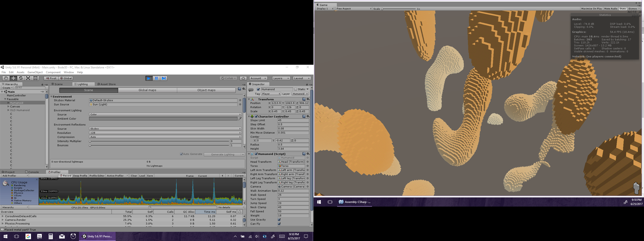Pick ambient color with the eyedropper
This screenshot has height=241, width=644.
(240, 119)
